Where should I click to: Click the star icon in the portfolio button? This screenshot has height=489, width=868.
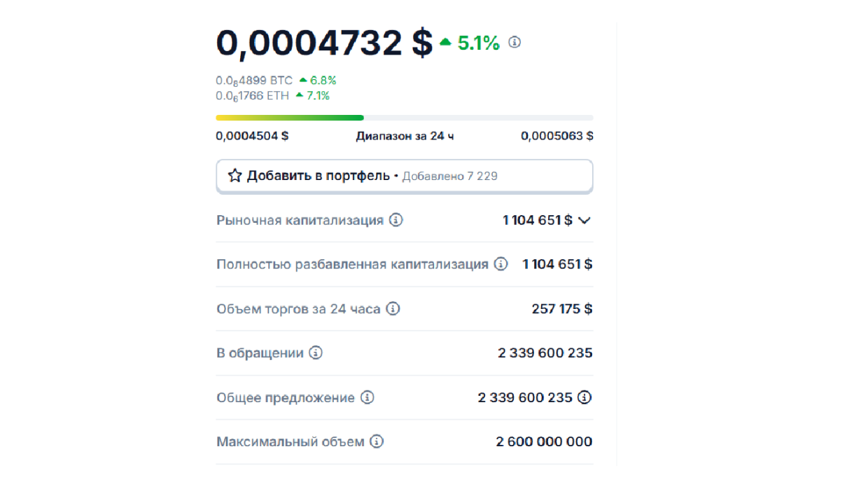tap(235, 176)
